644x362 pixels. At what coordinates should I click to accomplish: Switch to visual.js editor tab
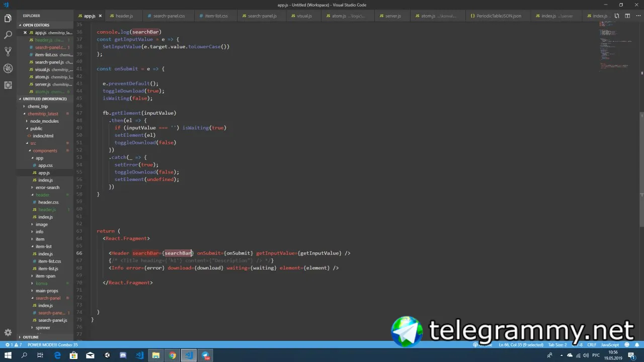click(x=304, y=16)
